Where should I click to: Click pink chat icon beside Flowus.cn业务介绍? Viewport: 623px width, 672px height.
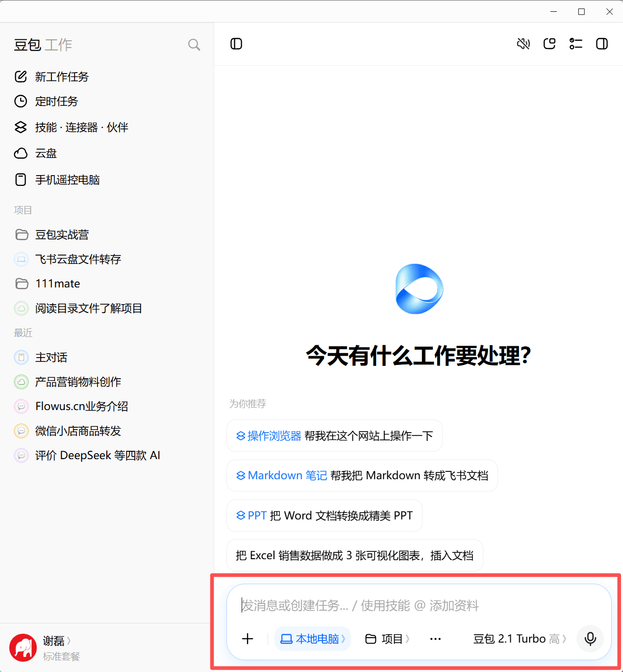click(21, 406)
